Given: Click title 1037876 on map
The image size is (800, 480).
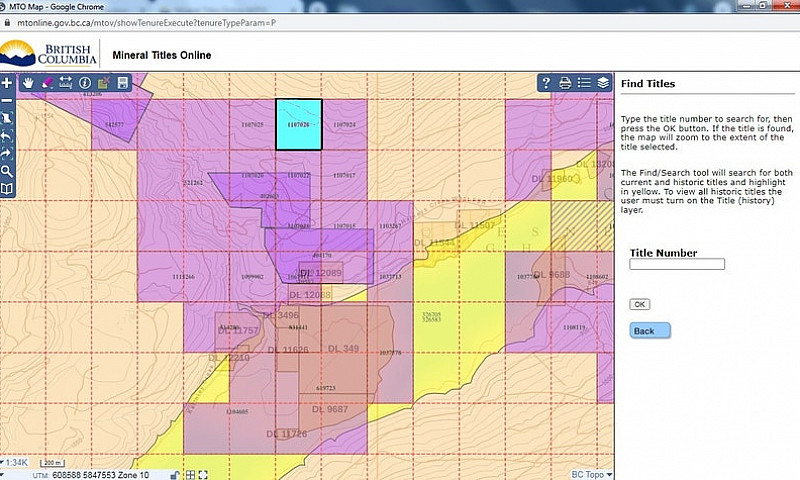Looking at the screenshot, I should 390,352.
